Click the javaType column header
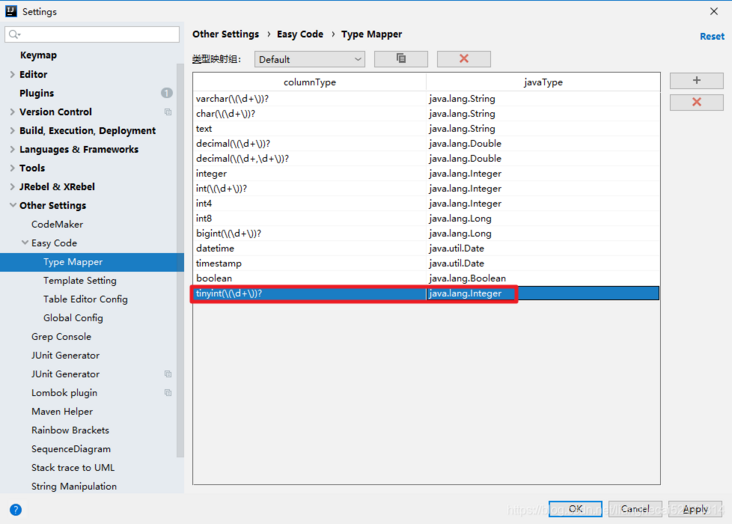This screenshot has height=524, width=732. click(543, 82)
